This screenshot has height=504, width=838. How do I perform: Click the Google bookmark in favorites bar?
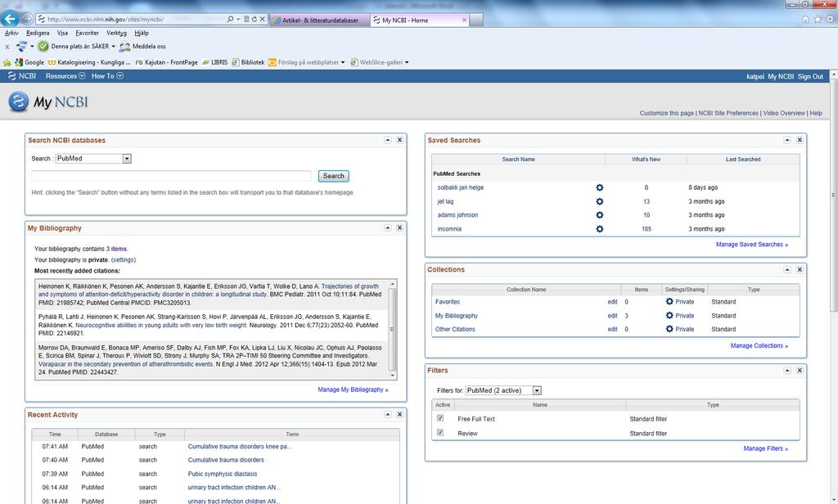[x=30, y=62]
